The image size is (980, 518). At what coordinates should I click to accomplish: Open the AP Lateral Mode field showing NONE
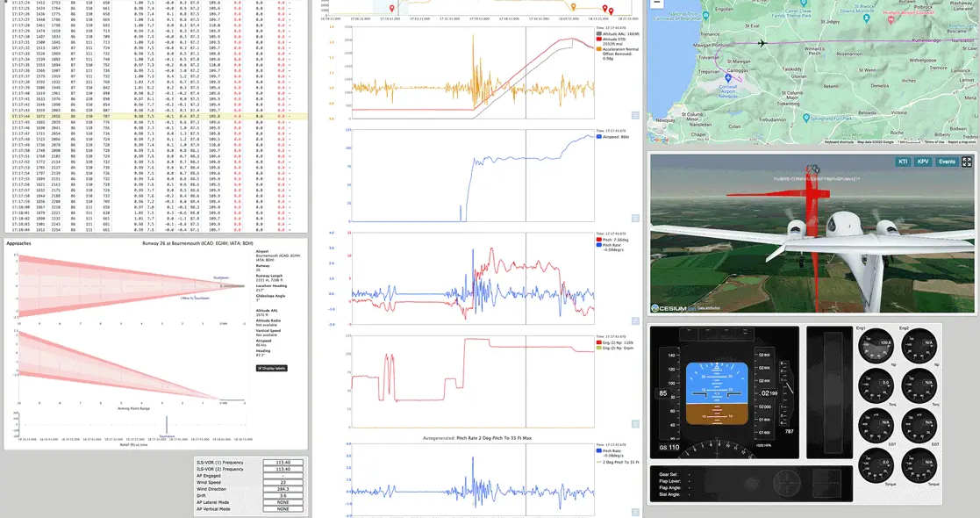point(283,501)
